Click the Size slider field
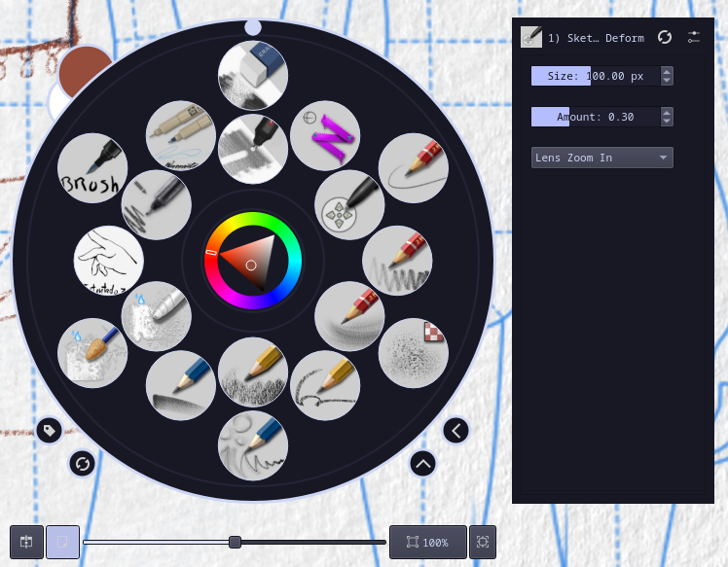728x567 pixels. point(596,76)
